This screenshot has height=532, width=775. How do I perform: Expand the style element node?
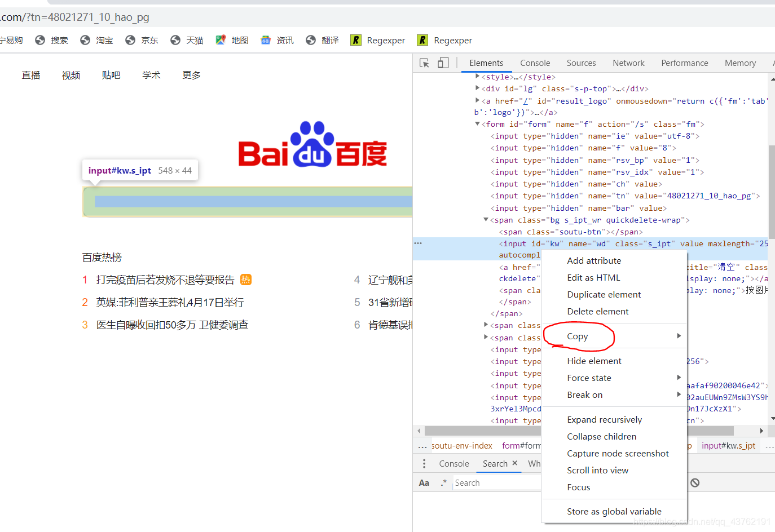click(477, 76)
